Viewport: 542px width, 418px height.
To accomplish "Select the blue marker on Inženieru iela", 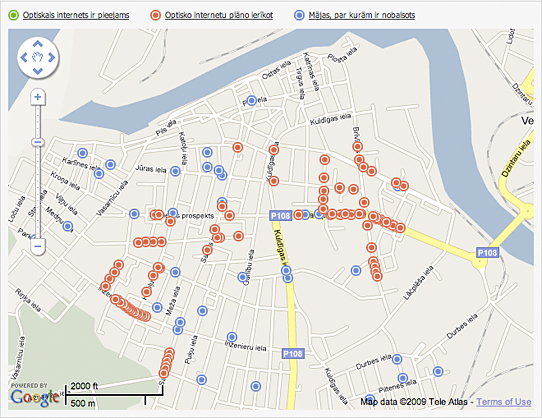I will [x=232, y=337].
